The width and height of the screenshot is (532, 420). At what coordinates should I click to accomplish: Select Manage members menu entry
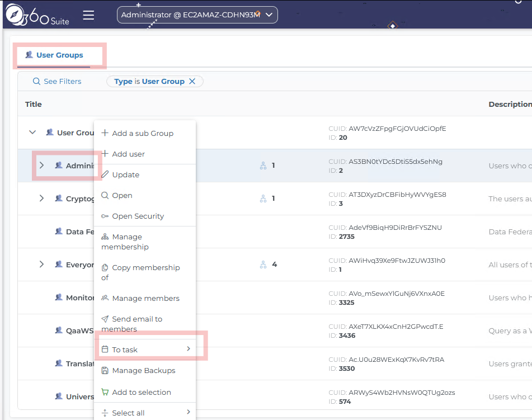(145, 298)
